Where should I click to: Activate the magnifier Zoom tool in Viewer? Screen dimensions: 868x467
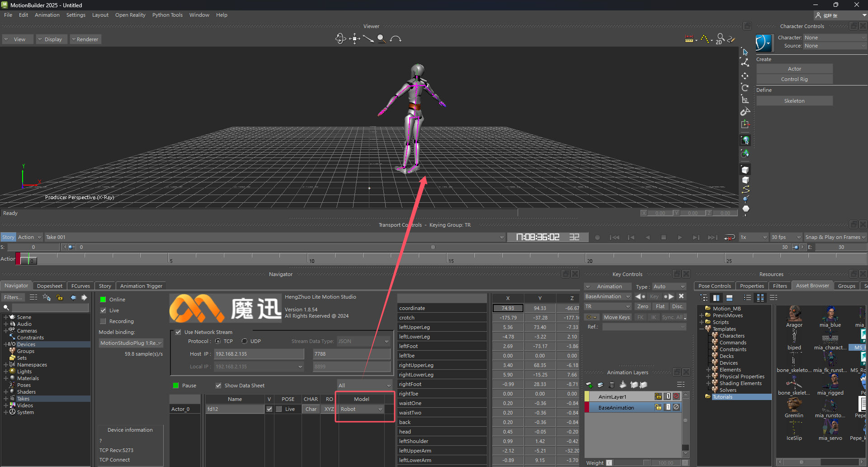pos(382,39)
